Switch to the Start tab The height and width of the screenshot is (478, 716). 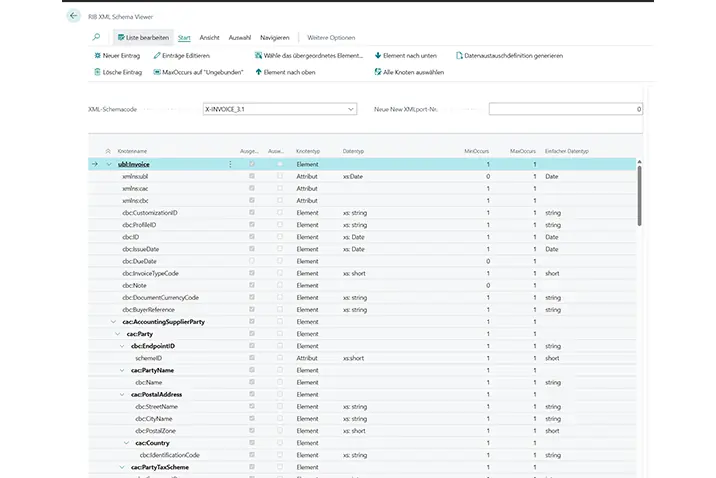[184, 37]
